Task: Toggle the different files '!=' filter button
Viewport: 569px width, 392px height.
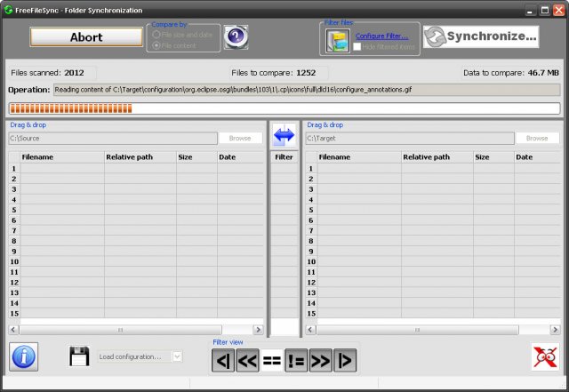Action: pos(295,361)
